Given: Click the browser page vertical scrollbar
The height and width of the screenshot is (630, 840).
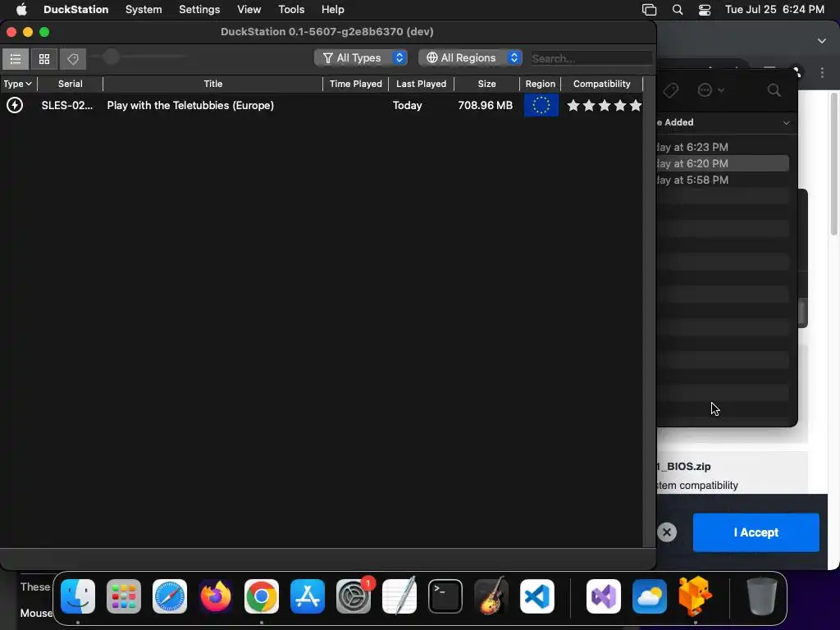Looking at the screenshot, I should pos(833,163).
